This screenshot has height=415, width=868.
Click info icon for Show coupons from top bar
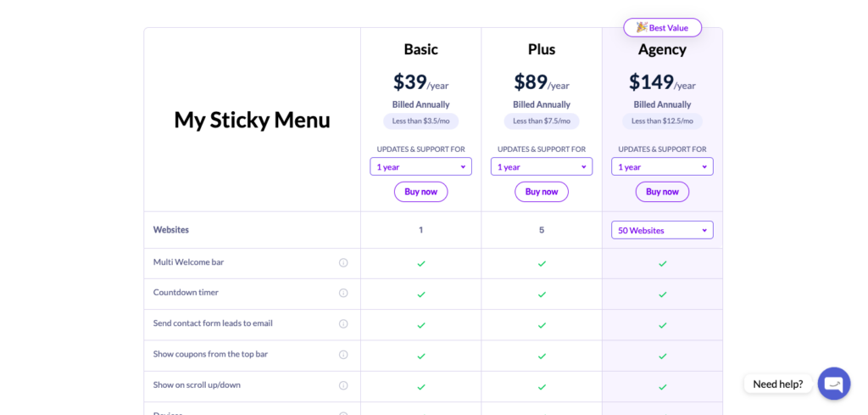[343, 355]
